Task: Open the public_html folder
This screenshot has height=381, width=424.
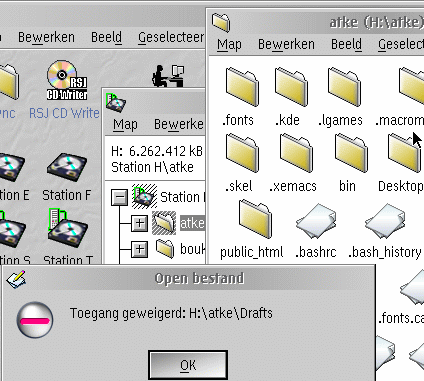Action: coord(255,219)
